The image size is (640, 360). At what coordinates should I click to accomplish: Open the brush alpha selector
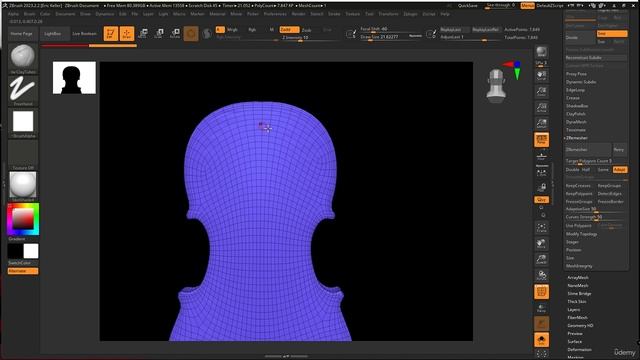click(x=23, y=121)
